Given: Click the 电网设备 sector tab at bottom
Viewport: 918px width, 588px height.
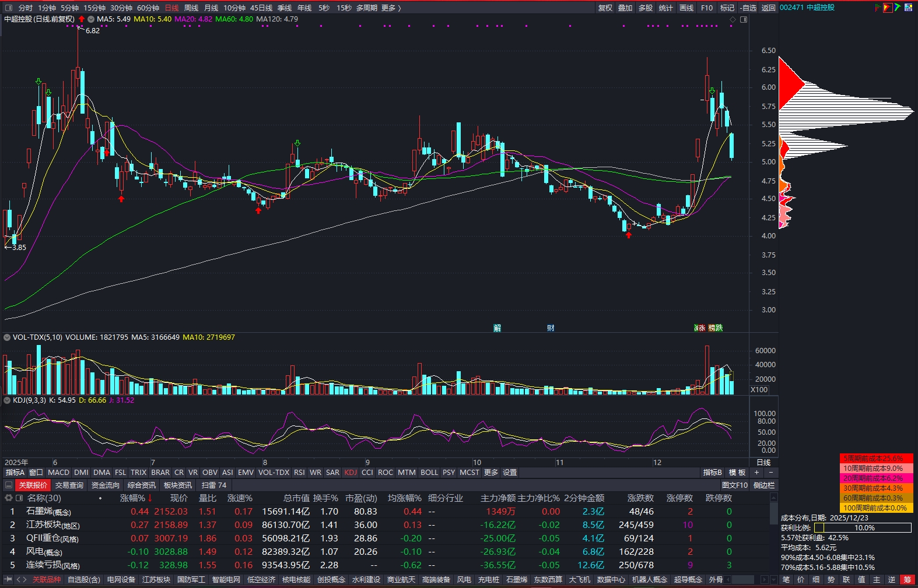Looking at the screenshot, I should pos(121,580).
